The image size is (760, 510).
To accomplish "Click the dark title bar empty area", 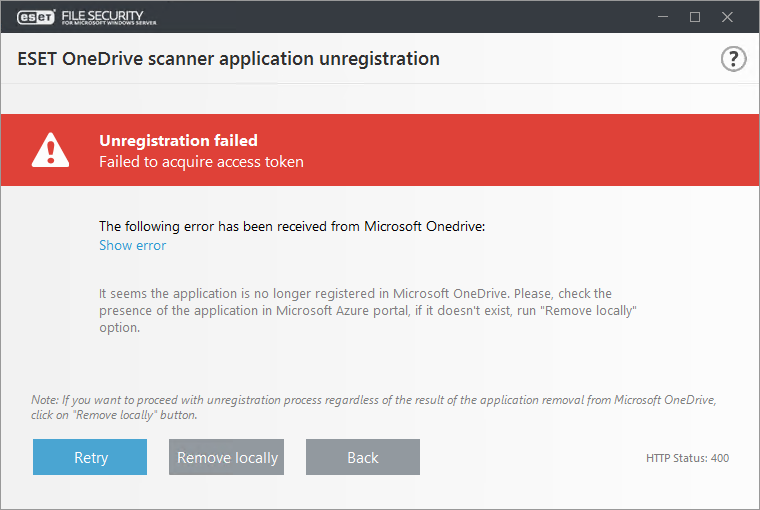I will [x=400, y=17].
